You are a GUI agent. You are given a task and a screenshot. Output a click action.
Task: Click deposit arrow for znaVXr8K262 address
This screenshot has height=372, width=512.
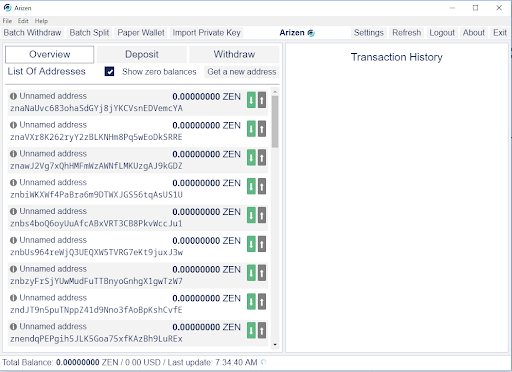pyautogui.click(x=251, y=129)
